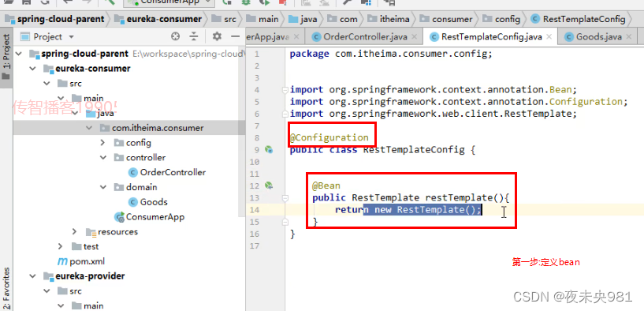Fold the restTemplate method at line 13
The width and height of the screenshot is (644, 311).
285,198
